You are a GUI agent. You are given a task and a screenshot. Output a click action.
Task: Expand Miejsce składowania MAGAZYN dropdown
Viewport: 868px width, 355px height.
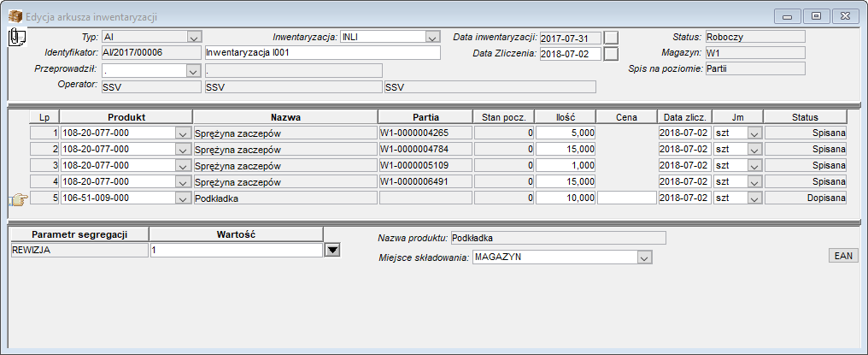[x=643, y=257]
